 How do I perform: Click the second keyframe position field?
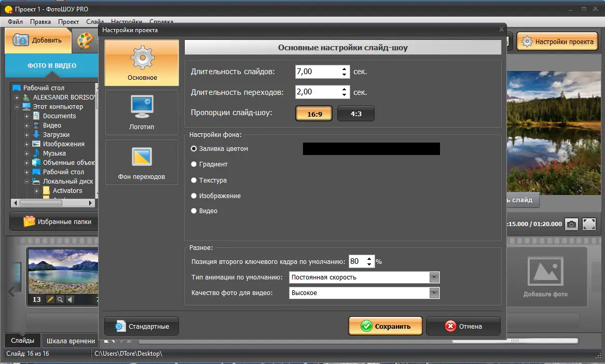tap(357, 261)
